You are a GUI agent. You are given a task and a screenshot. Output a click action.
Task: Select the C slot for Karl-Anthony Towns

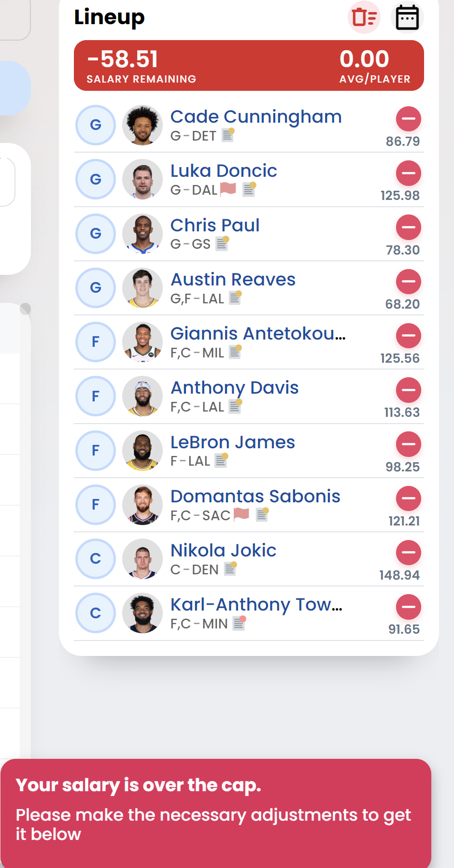(96, 613)
